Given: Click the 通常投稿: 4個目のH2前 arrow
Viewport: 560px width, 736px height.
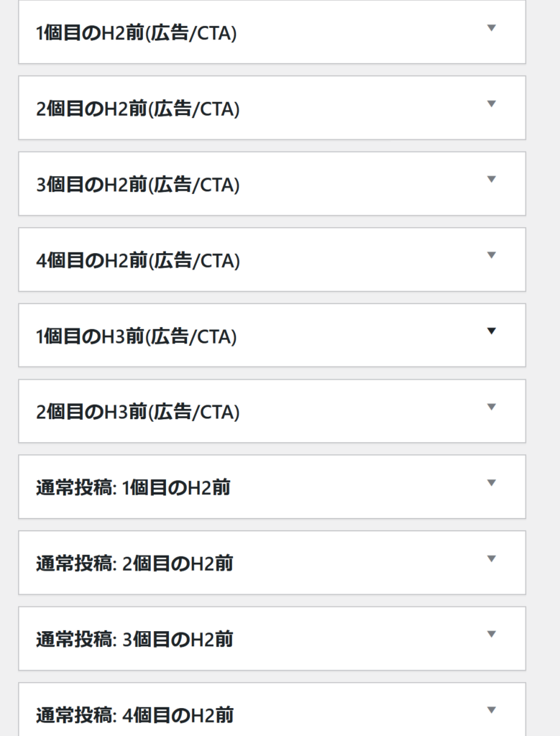Looking at the screenshot, I should coord(492,710).
